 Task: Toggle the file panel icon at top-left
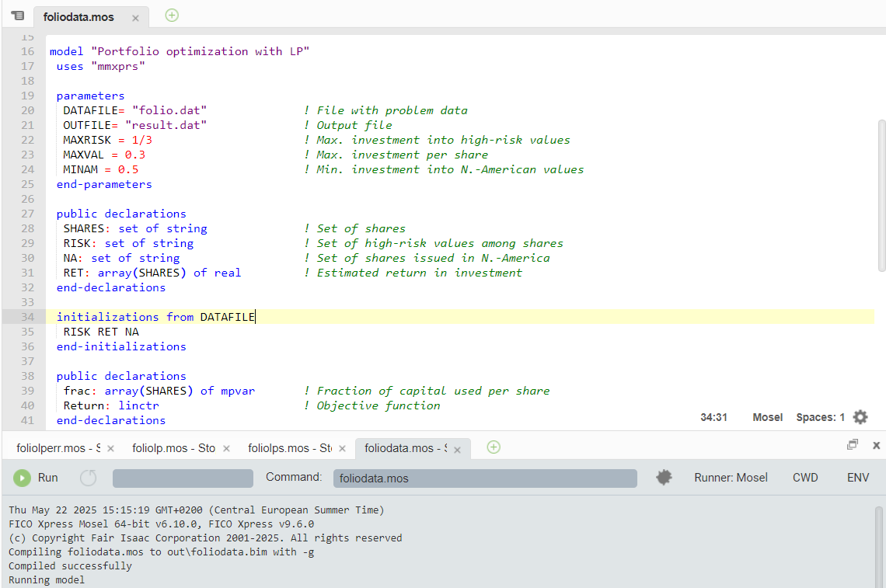[17, 16]
